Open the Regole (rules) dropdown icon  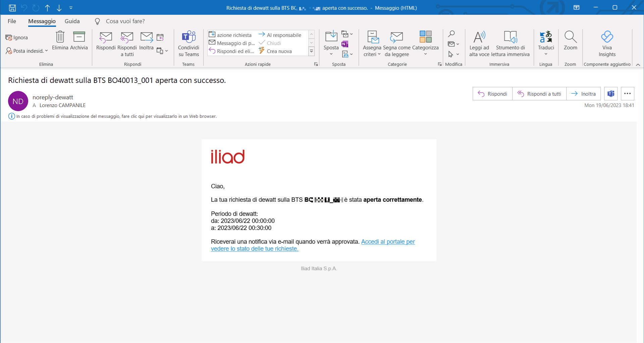[347, 34]
